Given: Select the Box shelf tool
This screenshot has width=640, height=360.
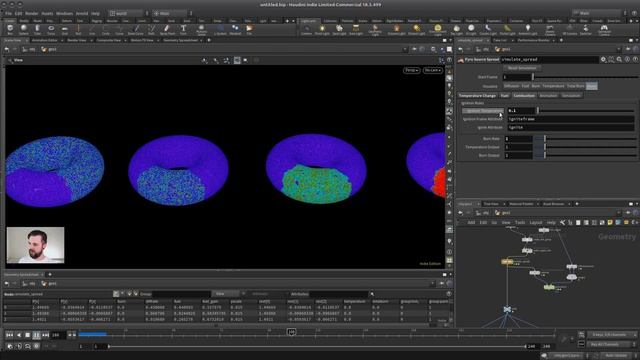Looking at the screenshot, I should point(10,29).
